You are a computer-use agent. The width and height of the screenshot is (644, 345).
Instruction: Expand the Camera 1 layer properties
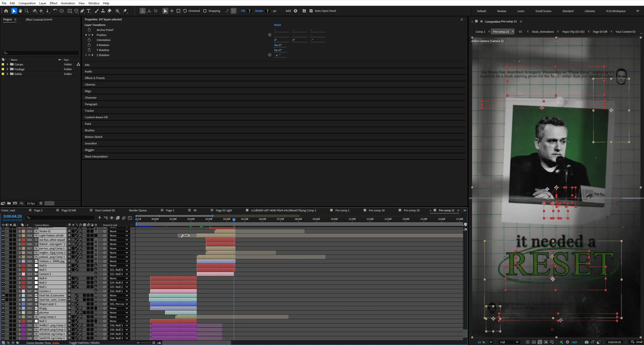click(20, 291)
